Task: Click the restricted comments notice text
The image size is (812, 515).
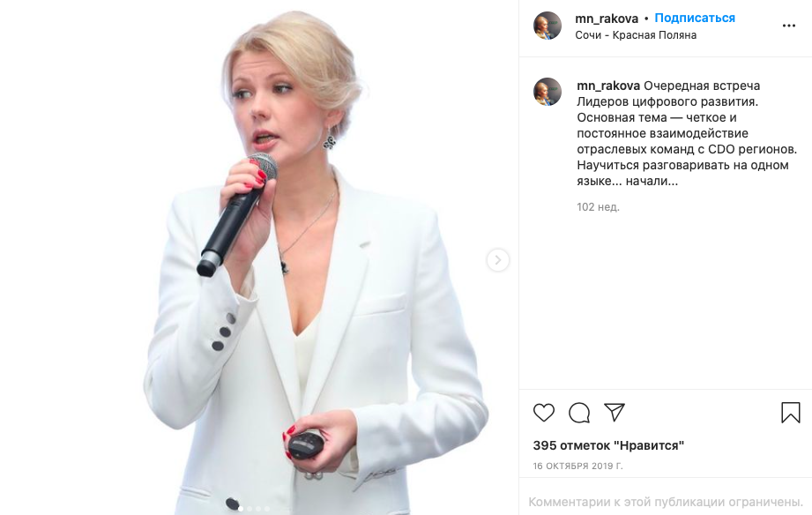Action: click(666, 502)
